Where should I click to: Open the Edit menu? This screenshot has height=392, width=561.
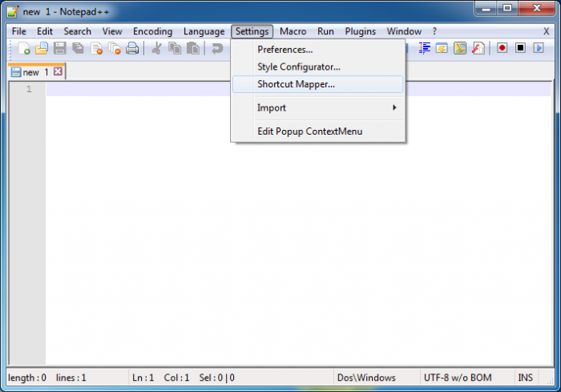[x=45, y=31]
